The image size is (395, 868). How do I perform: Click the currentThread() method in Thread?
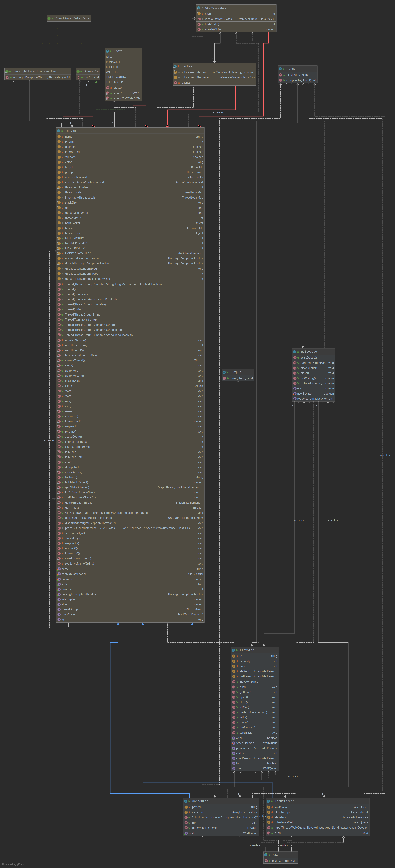point(75,361)
